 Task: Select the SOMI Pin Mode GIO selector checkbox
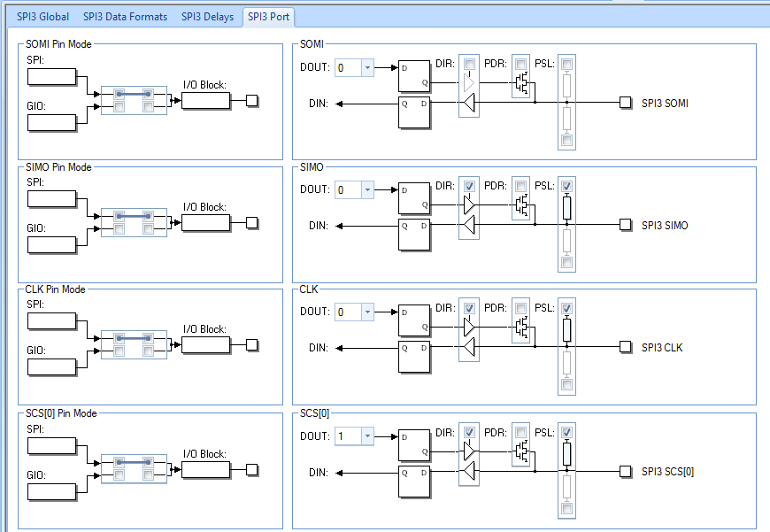tap(119, 106)
